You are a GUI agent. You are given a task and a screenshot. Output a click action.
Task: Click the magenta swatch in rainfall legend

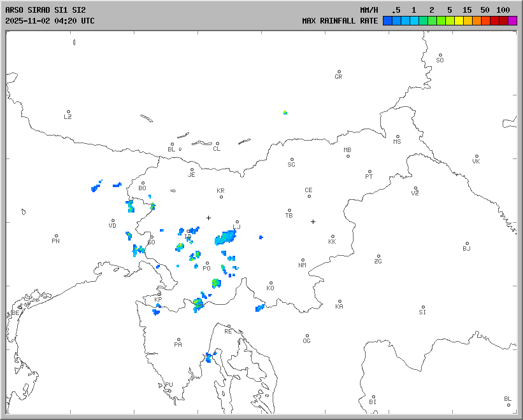point(512,21)
